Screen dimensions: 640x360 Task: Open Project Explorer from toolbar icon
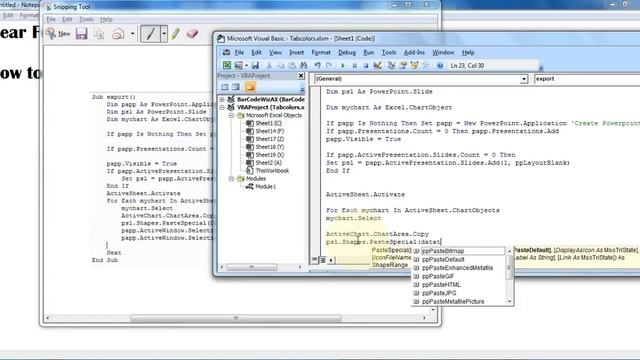(x=391, y=65)
